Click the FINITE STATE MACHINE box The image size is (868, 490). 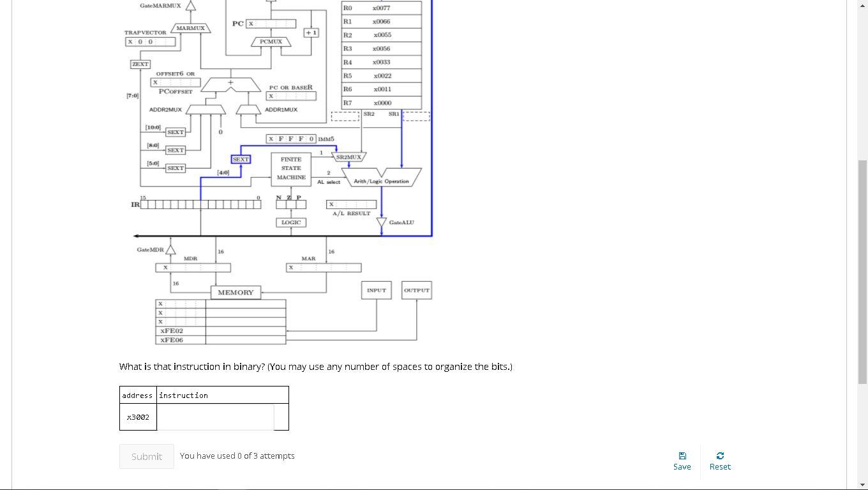tap(291, 168)
